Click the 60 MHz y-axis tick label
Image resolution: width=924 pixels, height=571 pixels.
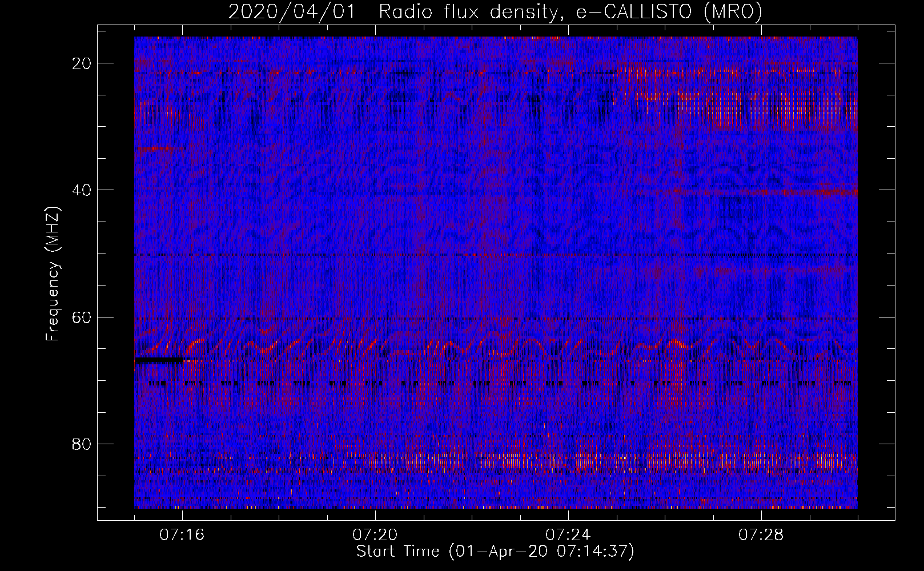(x=82, y=317)
